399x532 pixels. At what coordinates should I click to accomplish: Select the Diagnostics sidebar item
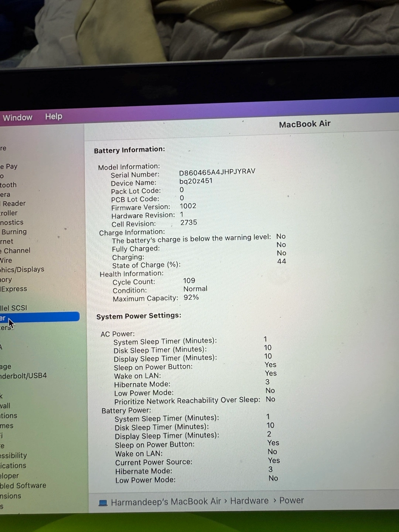(11, 222)
